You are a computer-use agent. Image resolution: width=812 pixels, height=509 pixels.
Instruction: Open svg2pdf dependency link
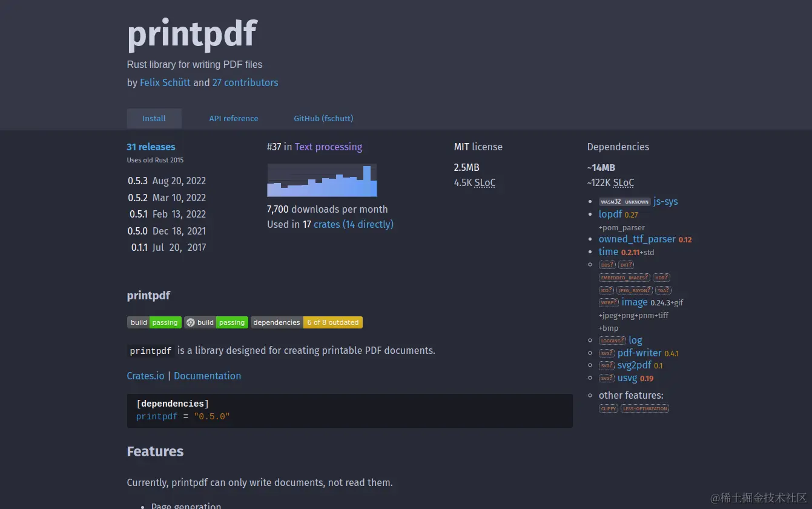pos(635,365)
